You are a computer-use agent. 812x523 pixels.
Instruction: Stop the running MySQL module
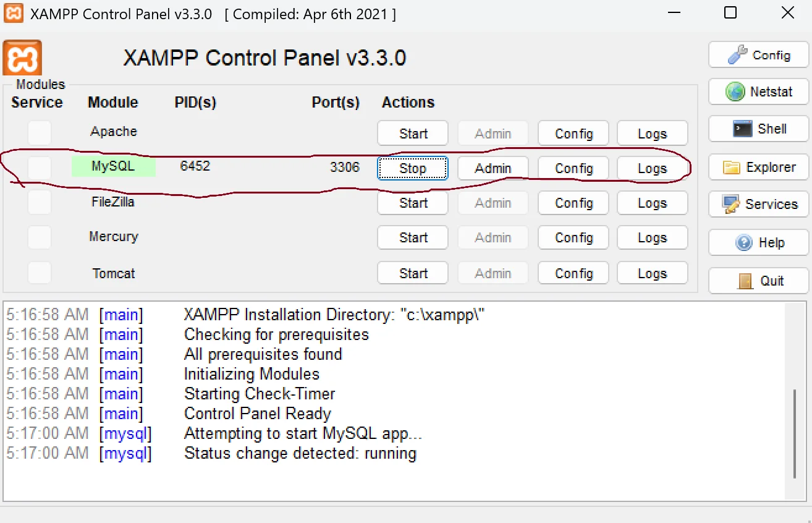point(413,168)
